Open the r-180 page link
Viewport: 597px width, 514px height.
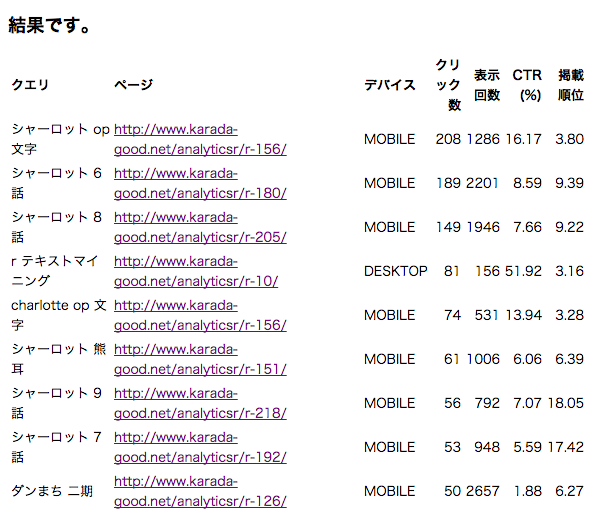pyautogui.click(x=200, y=183)
